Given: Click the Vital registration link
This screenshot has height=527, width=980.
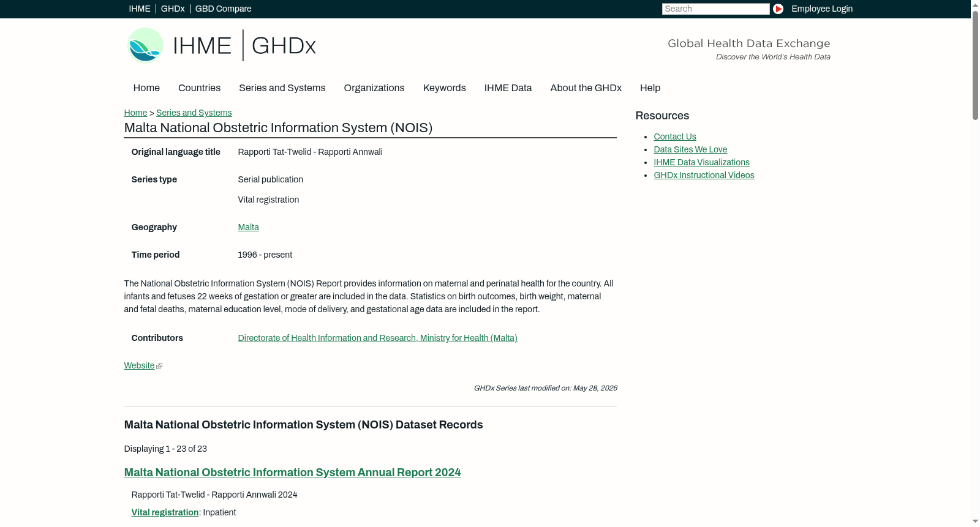Looking at the screenshot, I should coord(165,512).
